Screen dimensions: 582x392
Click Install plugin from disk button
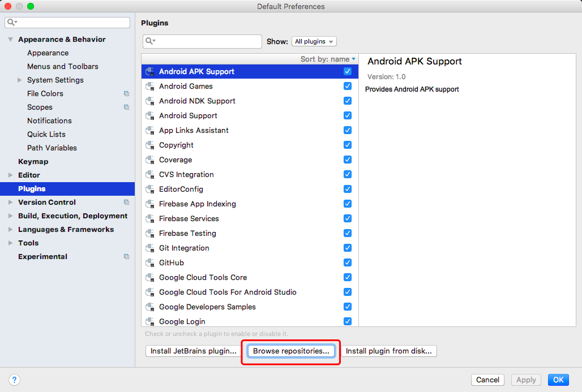pyautogui.click(x=388, y=351)
